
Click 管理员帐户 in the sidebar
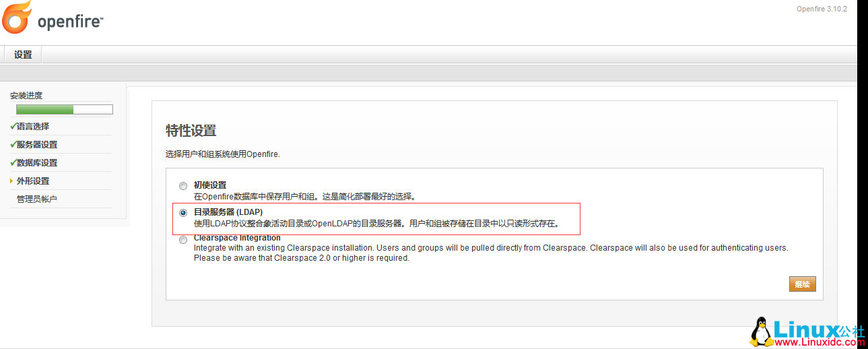point(37,199)
